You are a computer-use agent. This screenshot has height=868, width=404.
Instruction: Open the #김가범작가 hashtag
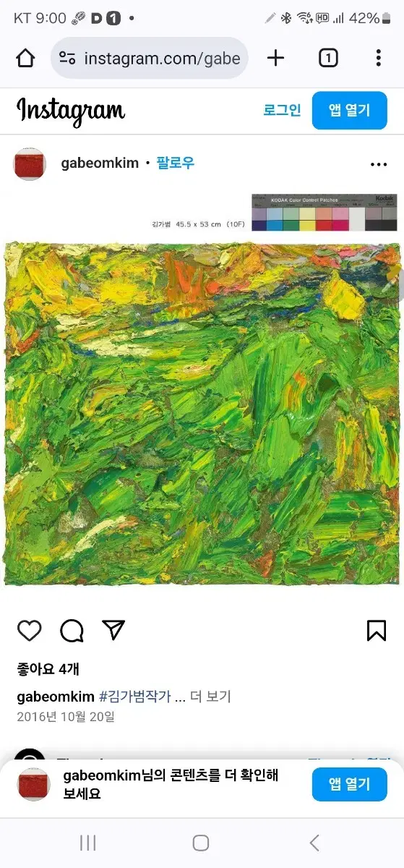coord(135,697)
